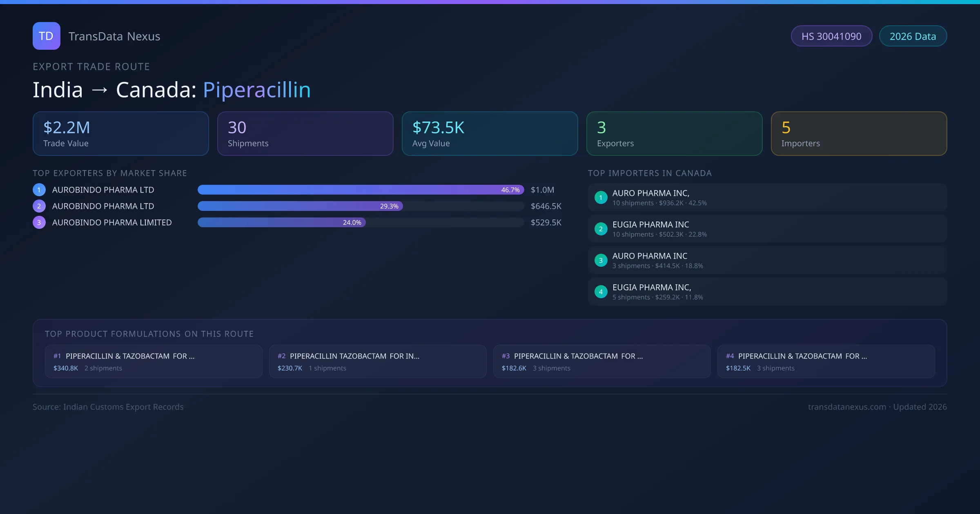
Task: Open the $2.2M Trade Value card
Action: (120, 133)
